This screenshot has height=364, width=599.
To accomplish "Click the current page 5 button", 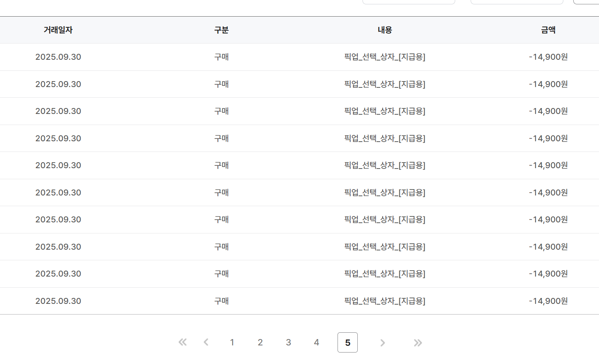I will point(347,342).
